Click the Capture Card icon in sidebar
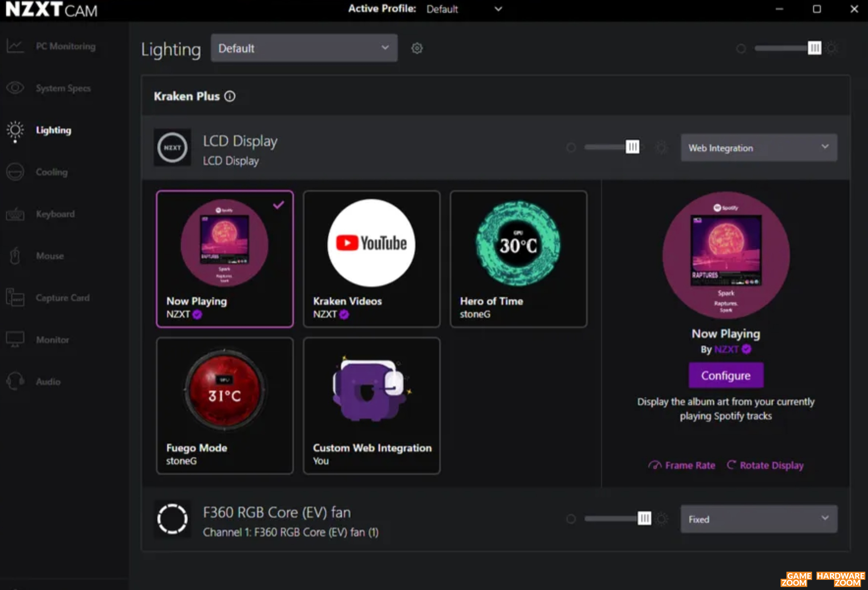Screen dimensions: 868x590 [x=15, y=298]
